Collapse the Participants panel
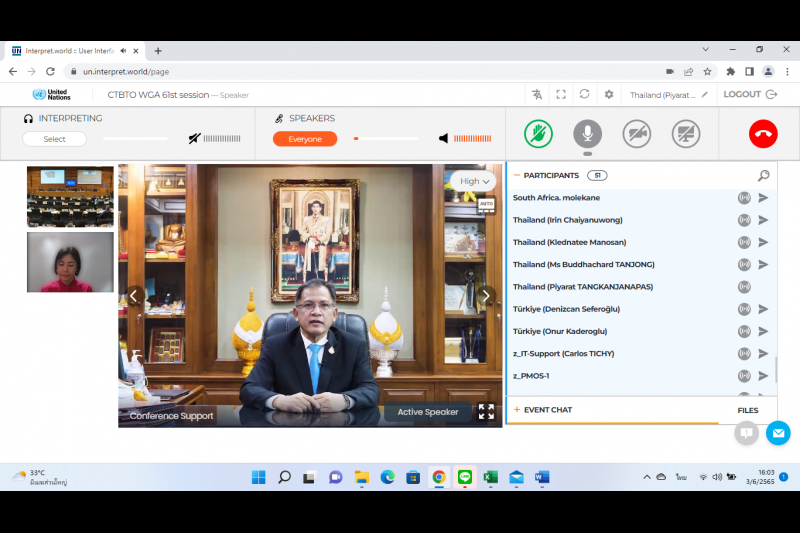This screenshot has width=800, height=533. pyautogui.click(x=517, y=175)
